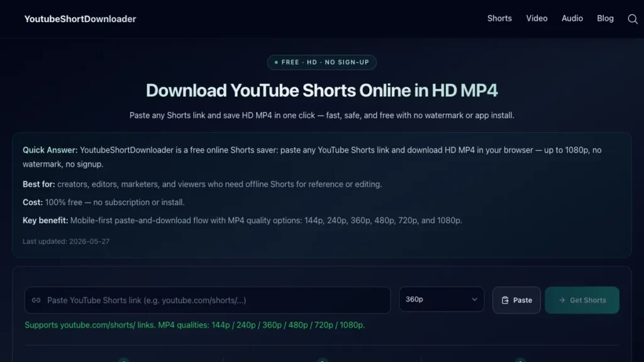Click the YoutubeShortDownloader logo
The height and width of the screenshot is (362, 644).
coord(80,19)
